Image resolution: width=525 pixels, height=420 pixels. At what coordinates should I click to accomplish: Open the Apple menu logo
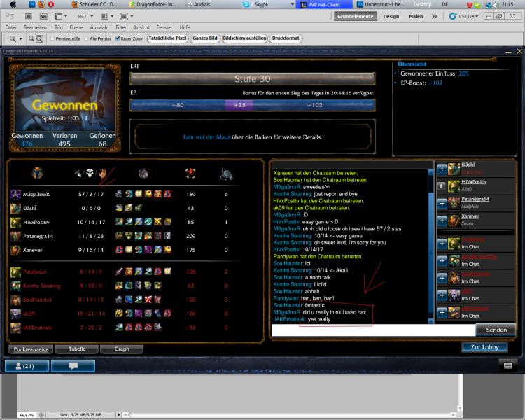point(13,4)
